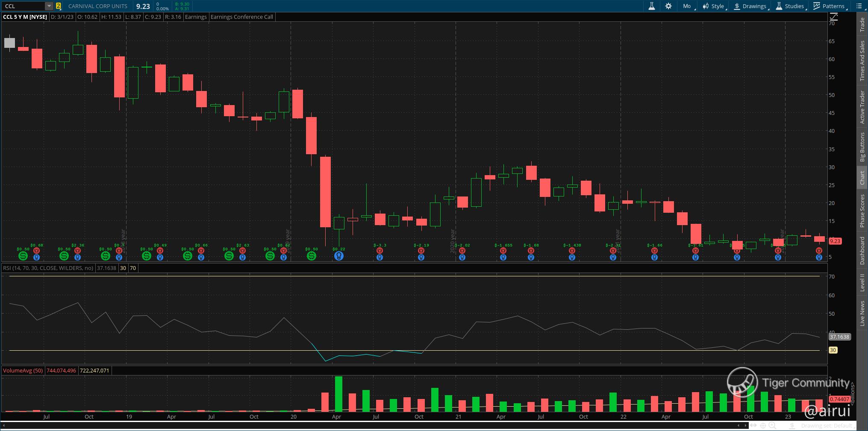Click the 722,247,071 volume average value
Image resolution: width=868 pixels, height=431 pixels.
[x=94, y=371]
